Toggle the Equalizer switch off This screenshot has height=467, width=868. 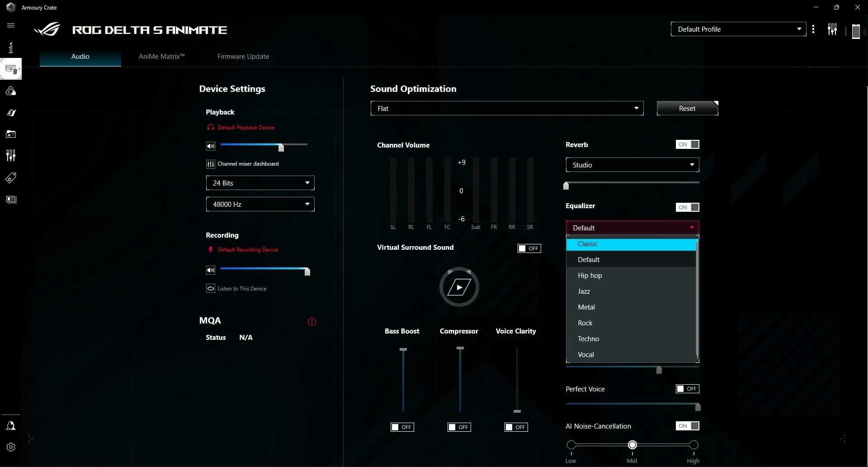pos(688,207)
